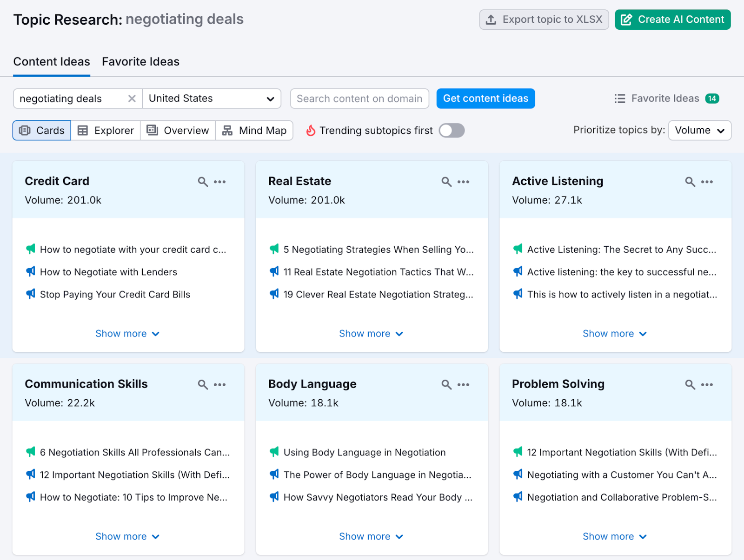Screen dimensions: 744x560
Task: Click the search icon on Body Language card
Action: coord(446,385)
